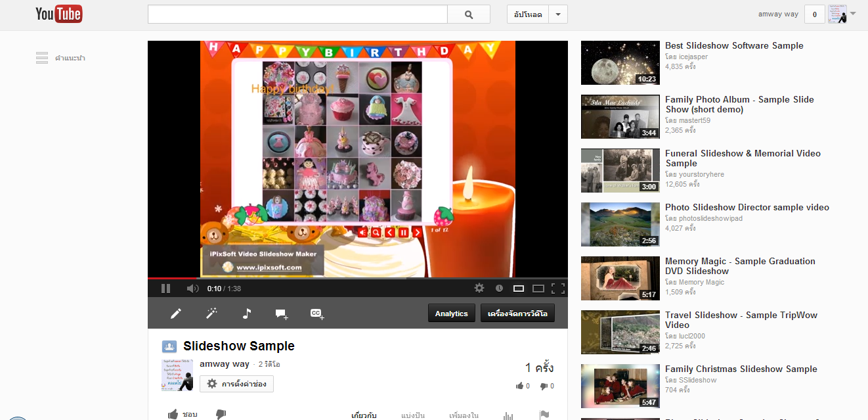Viewport: 868px width, 420px height.
Task: Click the Watch Later clock icon
Action: click(499, 288)
